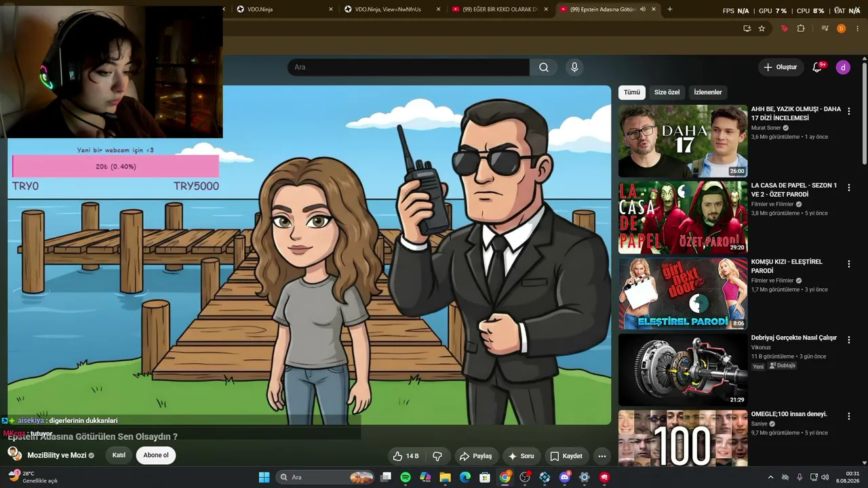Open Settings gear in the taskbar

coord(585,477)
